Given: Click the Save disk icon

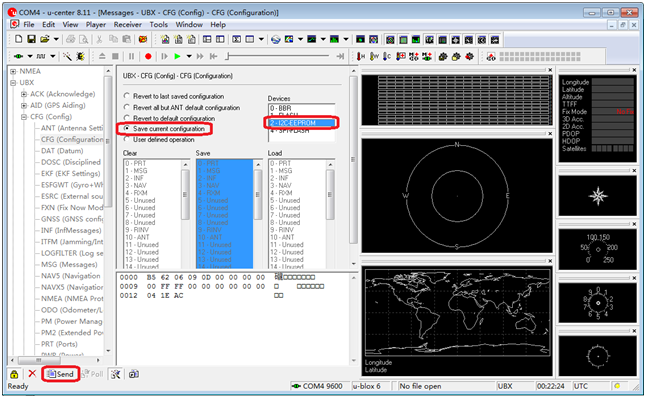Looking at the screenshot, I should (x=31, y=39).
